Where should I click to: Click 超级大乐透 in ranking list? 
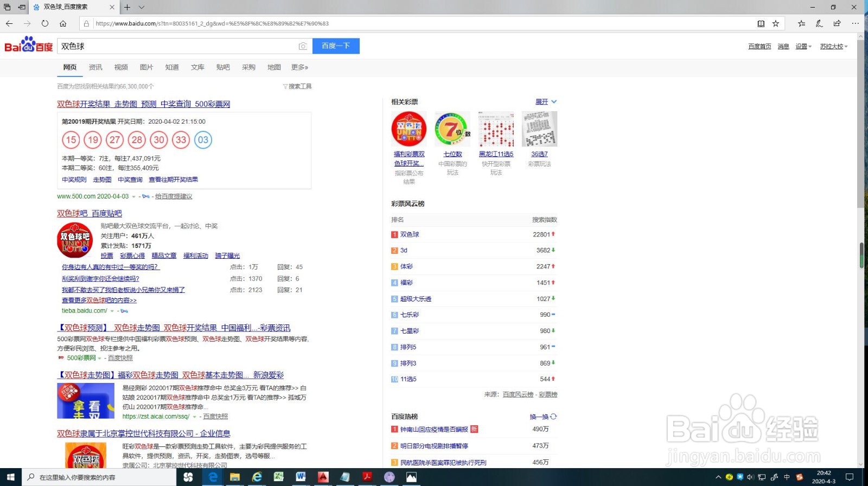point(416,299)
